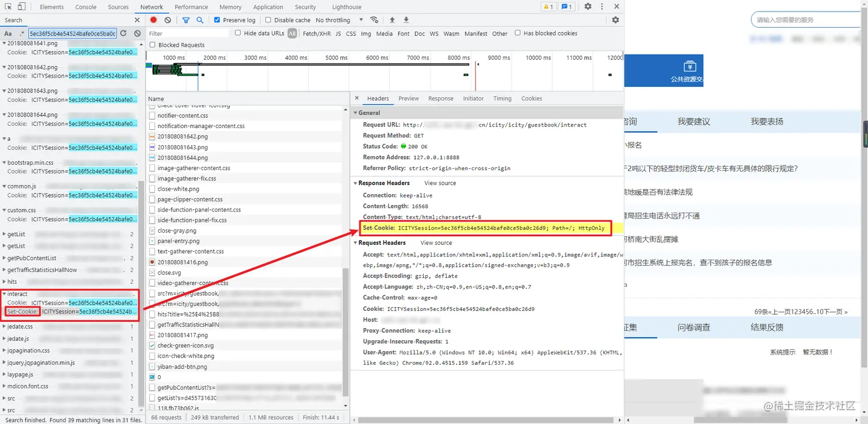Clear the search results icon
Screen dimensions: 868x424
coord(137,33)
